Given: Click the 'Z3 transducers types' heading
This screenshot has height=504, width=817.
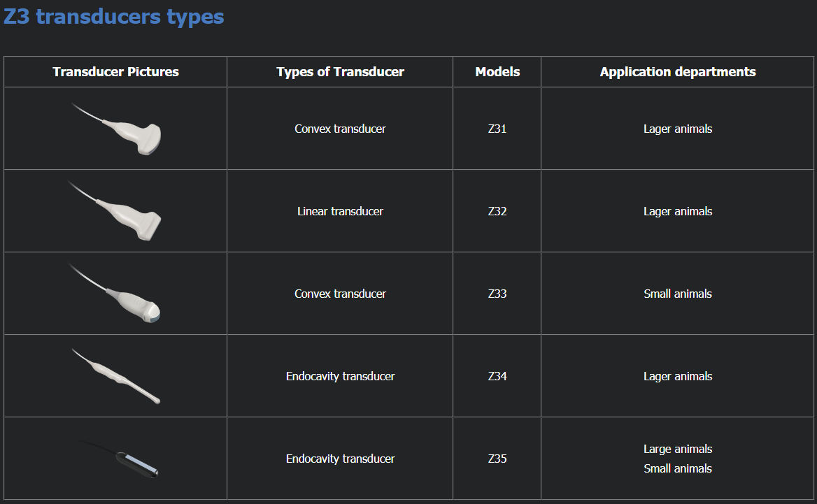Looking at the screenshot, I should 113,16.
